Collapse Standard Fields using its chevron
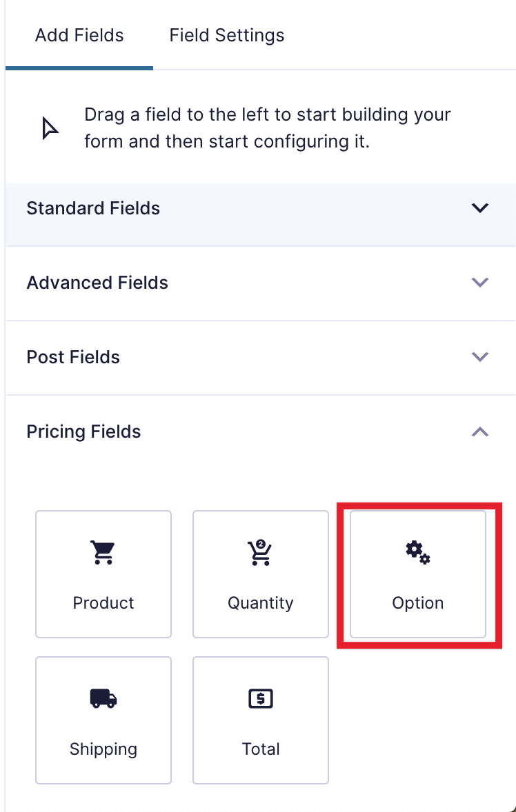516x812 pixels. (x=479, y=208)
